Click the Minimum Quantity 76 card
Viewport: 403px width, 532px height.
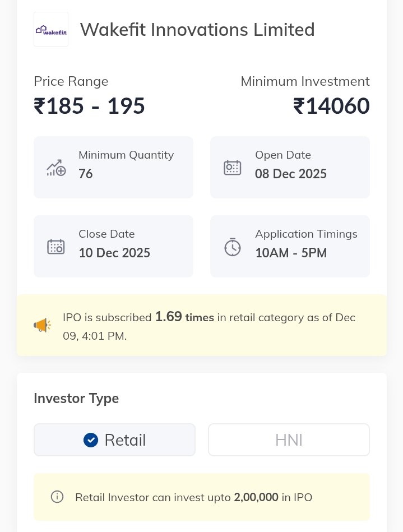click(x=113, y=167)
